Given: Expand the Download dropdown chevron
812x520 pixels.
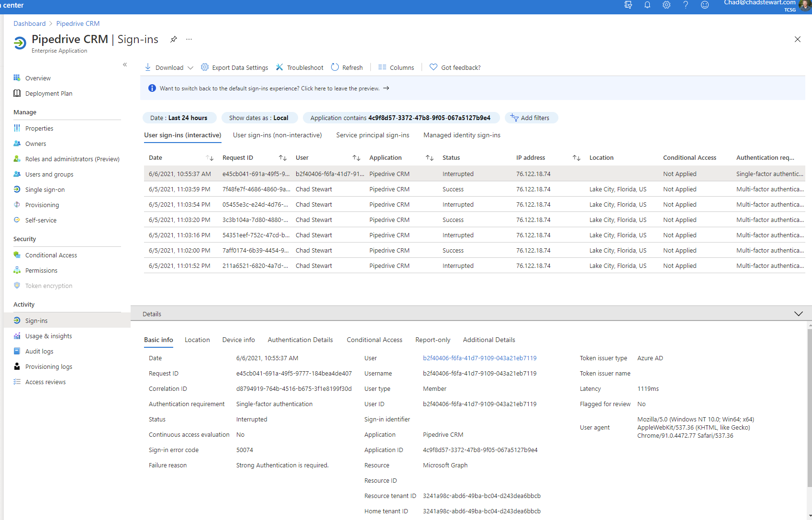Looking at the screenshot, I should pyautogui.click(x=190, y=68).
